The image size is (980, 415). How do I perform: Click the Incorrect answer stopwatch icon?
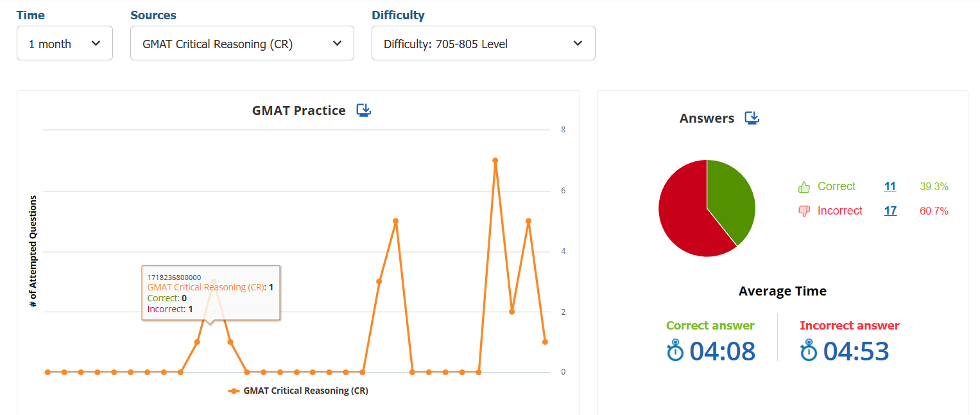[809, 351]
